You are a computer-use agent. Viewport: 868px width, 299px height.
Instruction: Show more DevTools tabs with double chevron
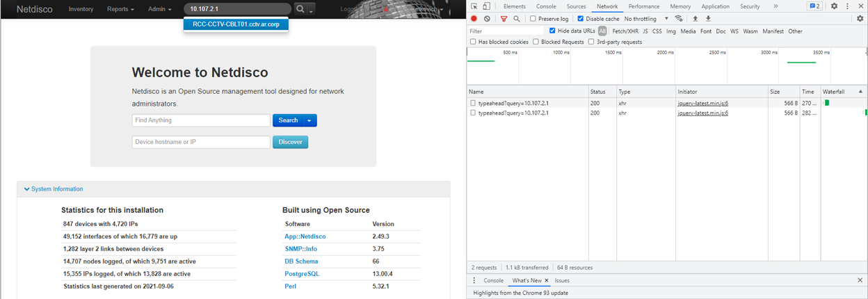point(775,6)
